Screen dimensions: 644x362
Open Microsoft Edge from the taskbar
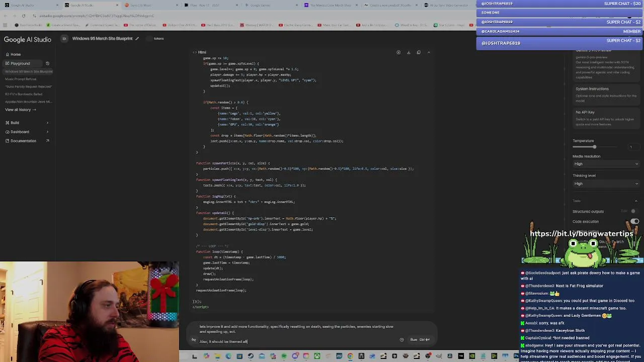[228, 356]
